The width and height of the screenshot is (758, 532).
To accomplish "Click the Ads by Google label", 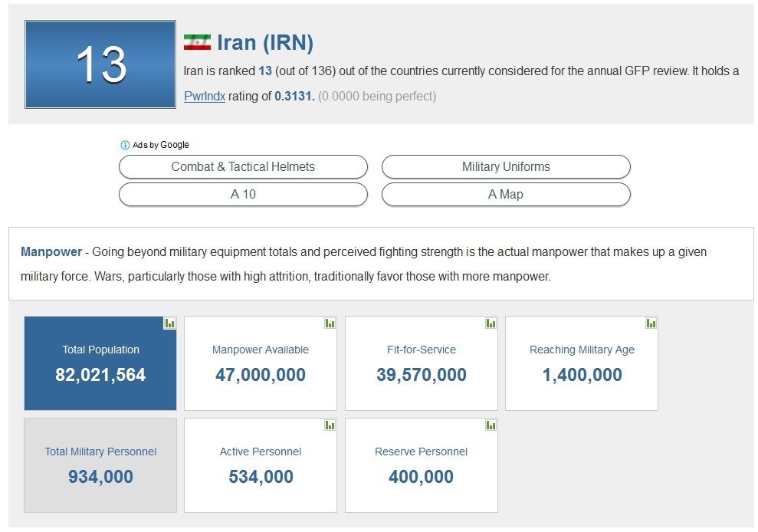I will (160, 145).
